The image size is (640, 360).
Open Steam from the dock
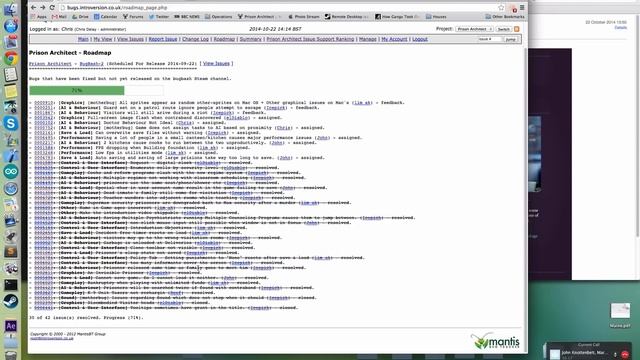click(x=11, y=301)
